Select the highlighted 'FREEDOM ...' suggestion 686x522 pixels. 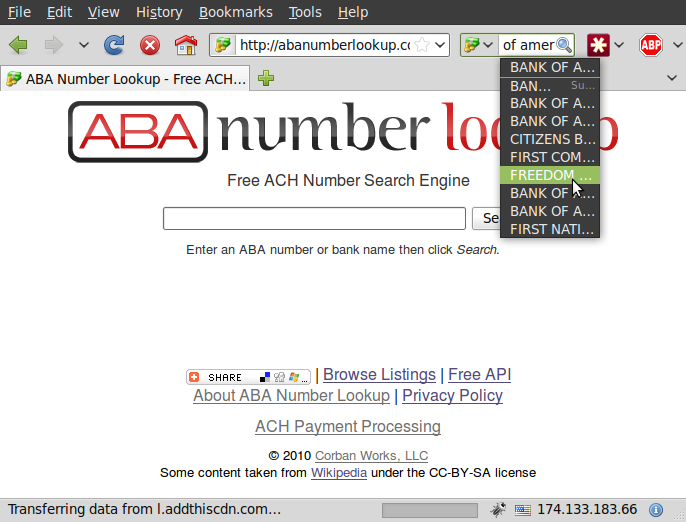[550, 175]
